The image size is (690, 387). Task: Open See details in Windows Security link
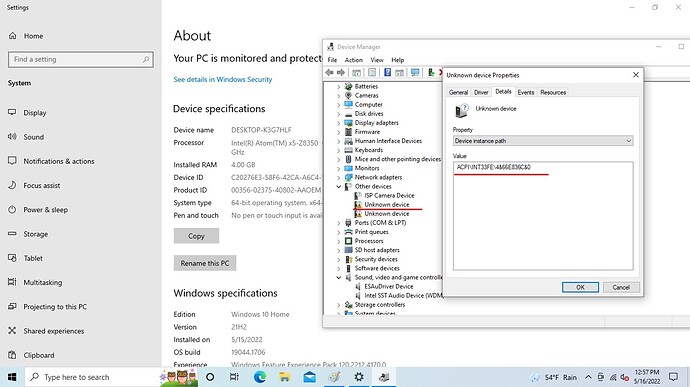(x=223, y=79)
